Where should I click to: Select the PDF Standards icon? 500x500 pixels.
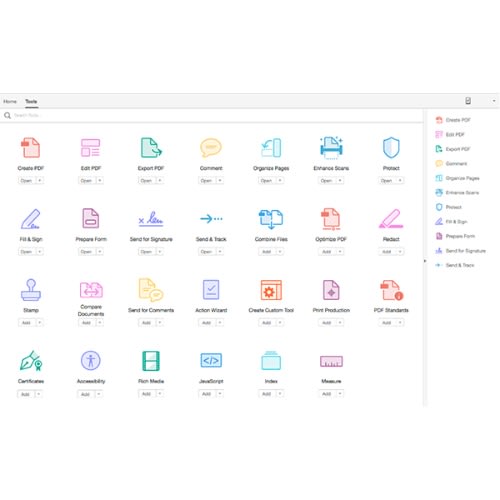(x=392, y=290)
